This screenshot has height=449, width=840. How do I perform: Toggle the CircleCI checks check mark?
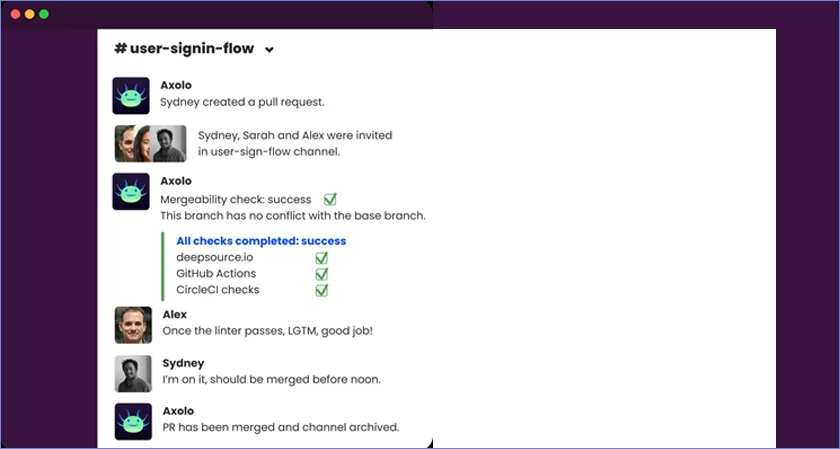pyautogui.click(x=322, y=290)
